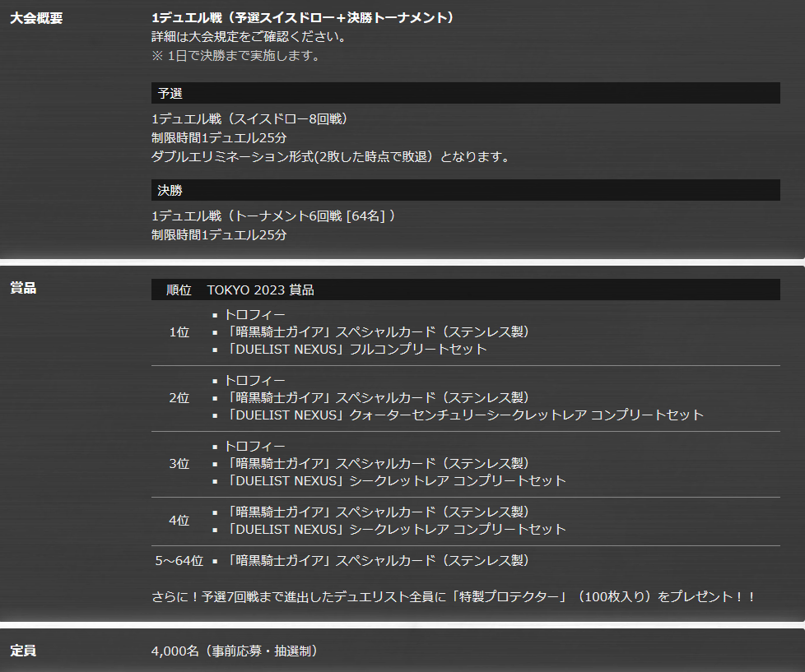Click the 1位 rank cell
The image size is (805, 672).
(x=179, y=332)
